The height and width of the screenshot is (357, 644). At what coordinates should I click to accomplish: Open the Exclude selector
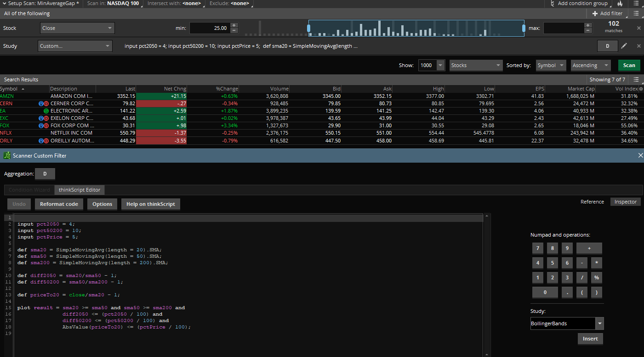click(x=230, y=3)
